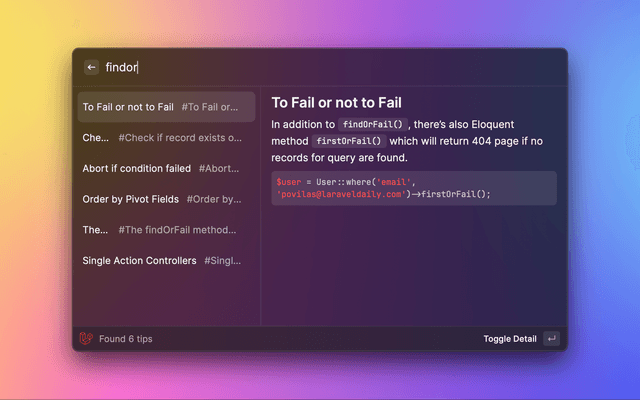Click the 'Found 6 tips' status text

[x=126, y=339]
